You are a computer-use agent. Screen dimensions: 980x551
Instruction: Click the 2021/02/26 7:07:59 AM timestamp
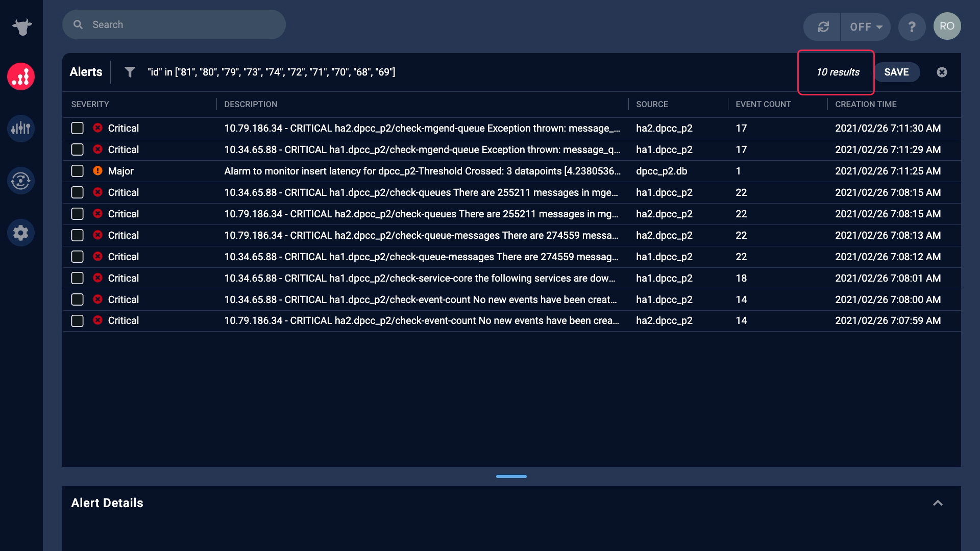(x=888, y=320)
